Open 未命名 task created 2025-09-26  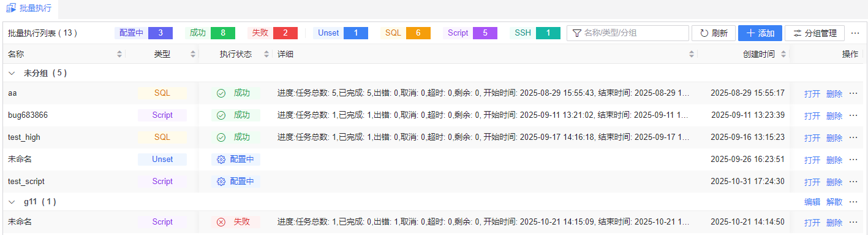[x=812, y=160]
